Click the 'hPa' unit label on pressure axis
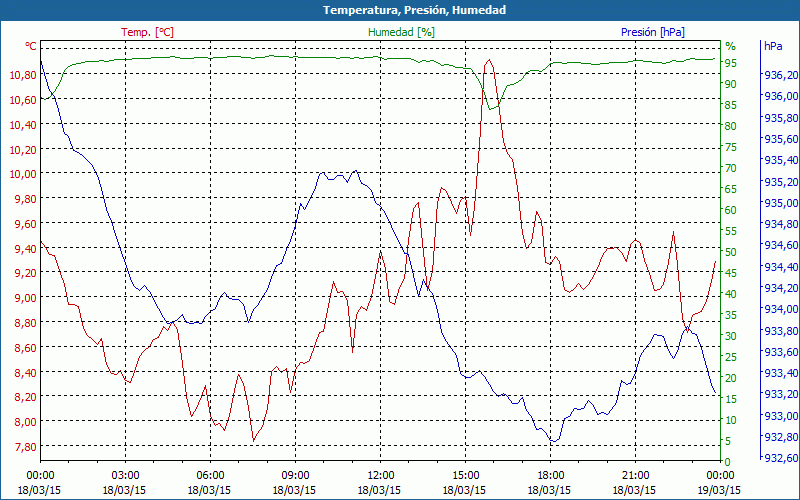800x500 pixels. point(773,45)
